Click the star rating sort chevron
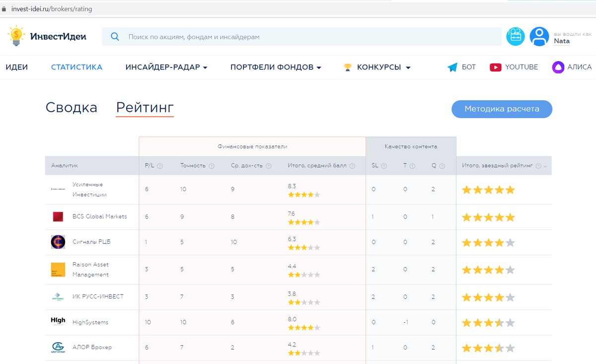This screenshot has height=364, width=596. 545,166
